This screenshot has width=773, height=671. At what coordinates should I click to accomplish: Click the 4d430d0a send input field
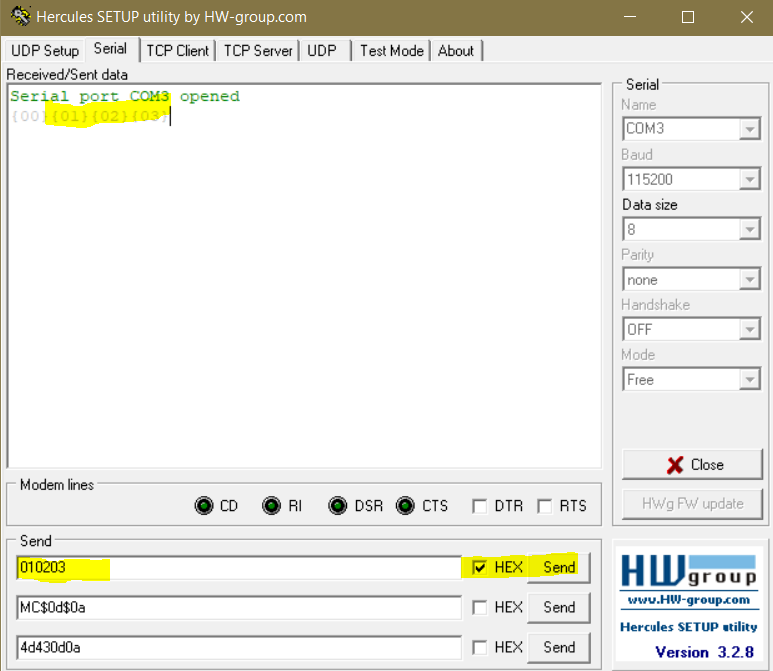coord(239,647)
